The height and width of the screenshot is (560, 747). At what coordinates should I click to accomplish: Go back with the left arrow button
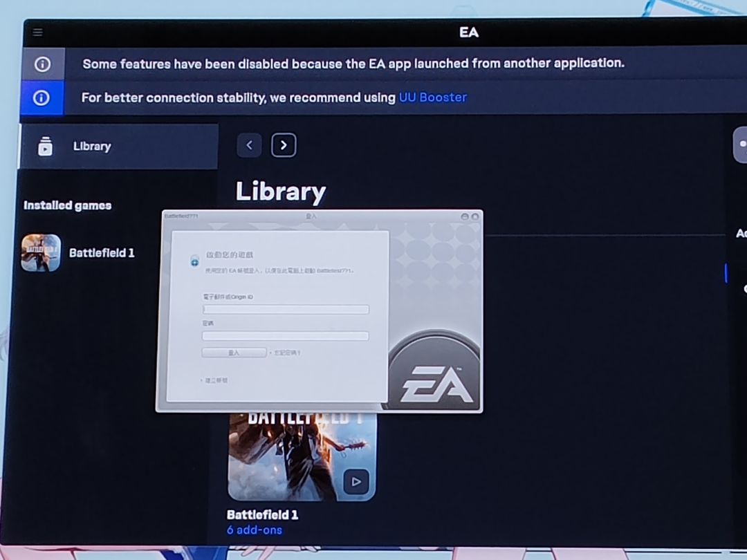249,145
